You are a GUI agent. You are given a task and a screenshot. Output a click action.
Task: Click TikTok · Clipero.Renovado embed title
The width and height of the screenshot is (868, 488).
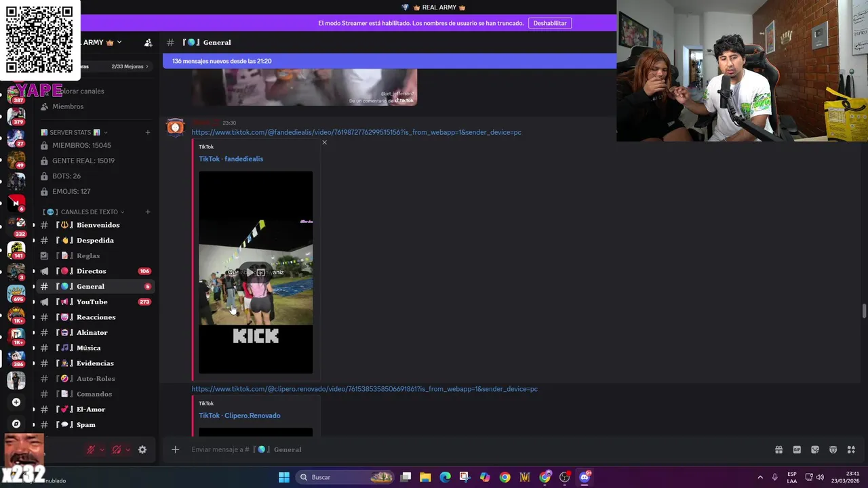239,415
